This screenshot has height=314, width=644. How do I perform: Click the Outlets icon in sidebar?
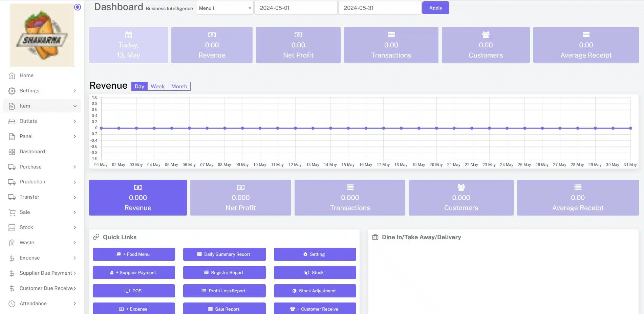[12, 121]
